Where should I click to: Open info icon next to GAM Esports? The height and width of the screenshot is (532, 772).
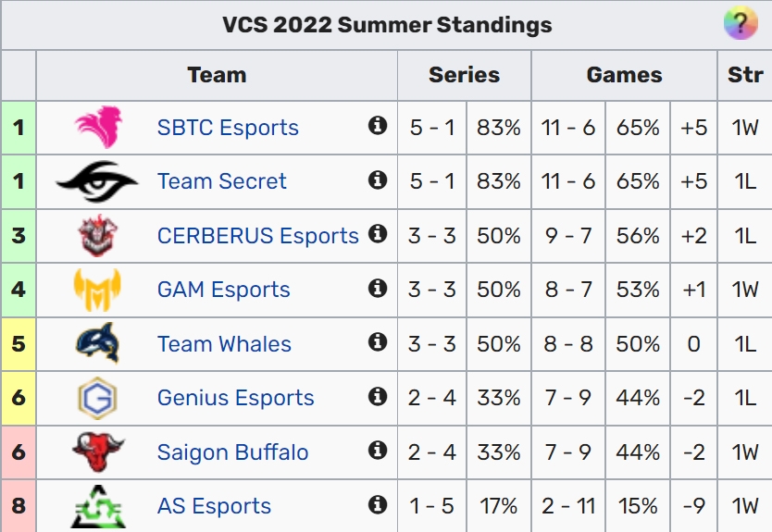click(x=378, y=288)
